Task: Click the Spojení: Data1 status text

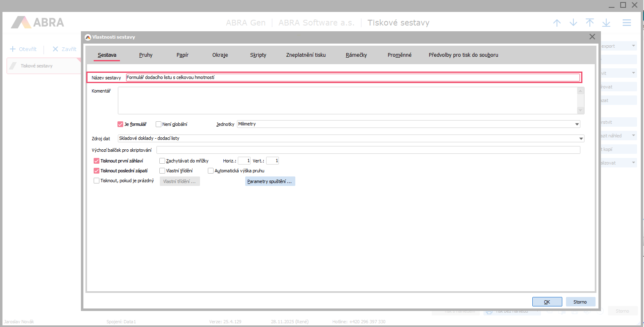Action: [121, 322]
